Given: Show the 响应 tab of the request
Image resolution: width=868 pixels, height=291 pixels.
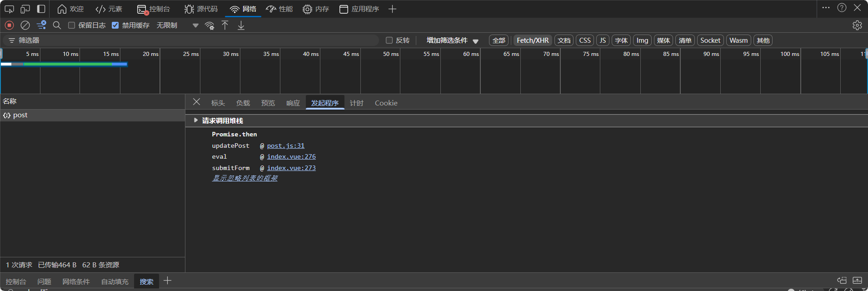Looking at the screenshot, I should point(293,103).
